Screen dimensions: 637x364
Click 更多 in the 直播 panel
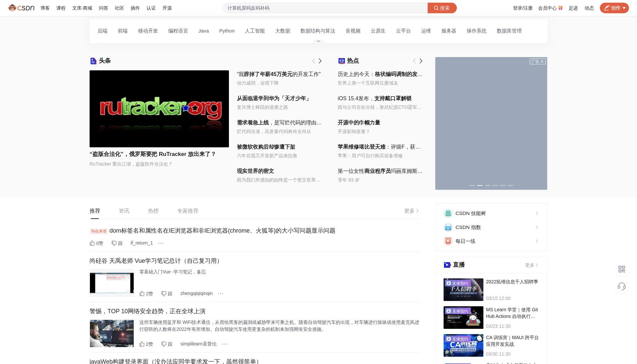[532, 265]
